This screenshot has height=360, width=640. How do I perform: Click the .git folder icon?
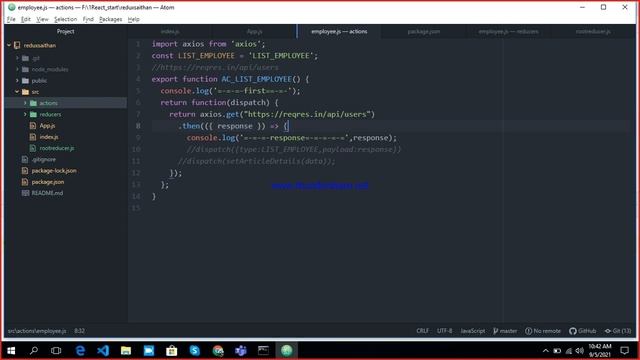[25, 58]
